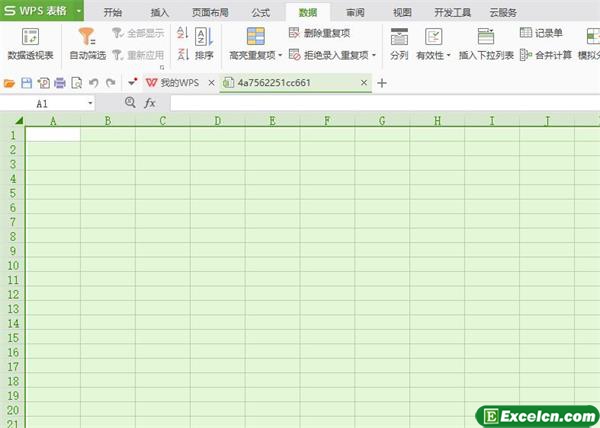Click 删除重复项 remove duplicates
The height and width of the screenshot is (428, 600).
(319, 33)
